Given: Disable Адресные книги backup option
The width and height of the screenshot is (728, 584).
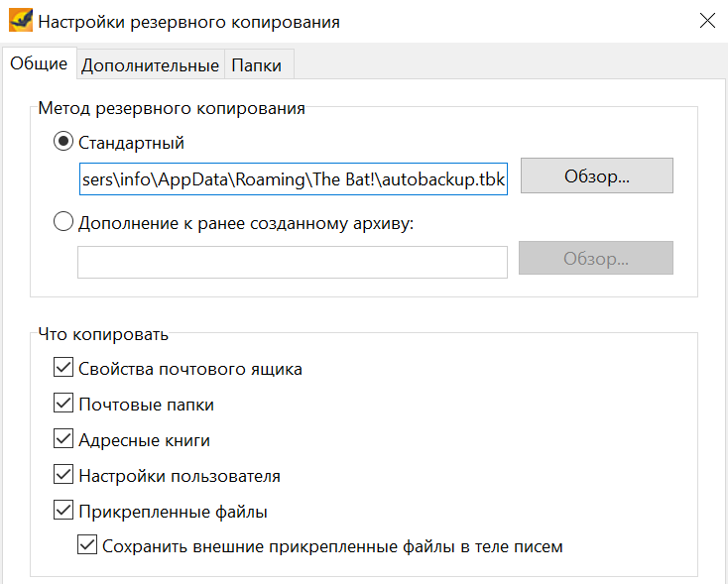Looking at the screenshot, I should tap(64, 440).
